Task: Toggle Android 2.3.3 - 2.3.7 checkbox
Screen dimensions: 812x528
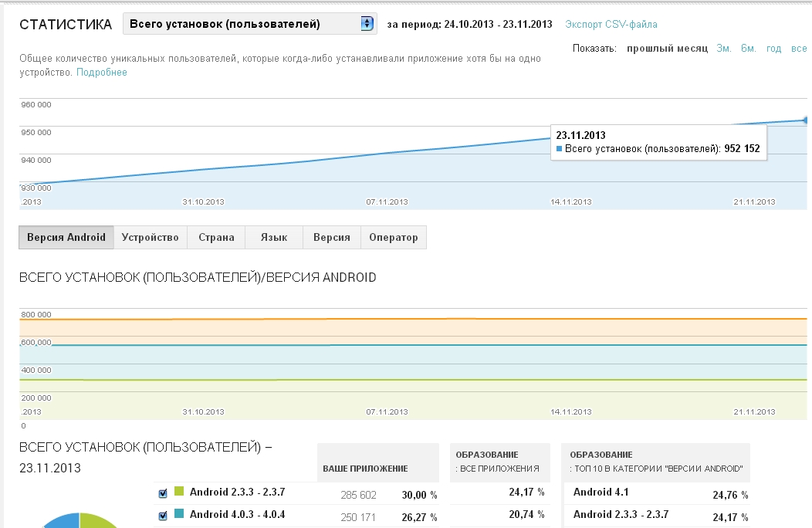Action: (x=163, y=493)
